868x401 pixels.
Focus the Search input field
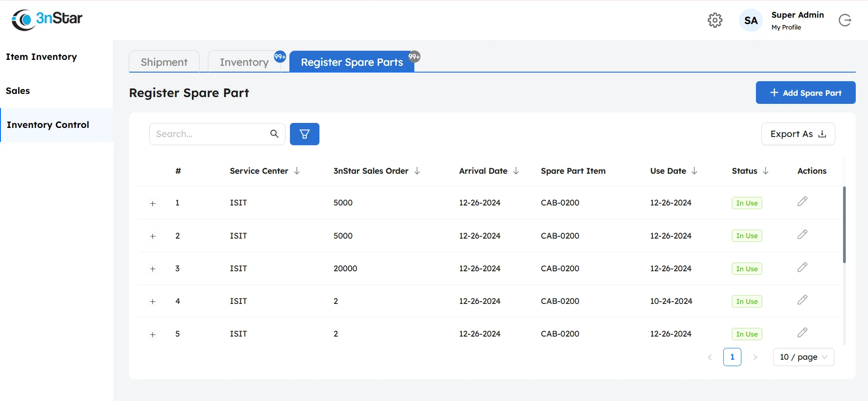click(210, 134)
